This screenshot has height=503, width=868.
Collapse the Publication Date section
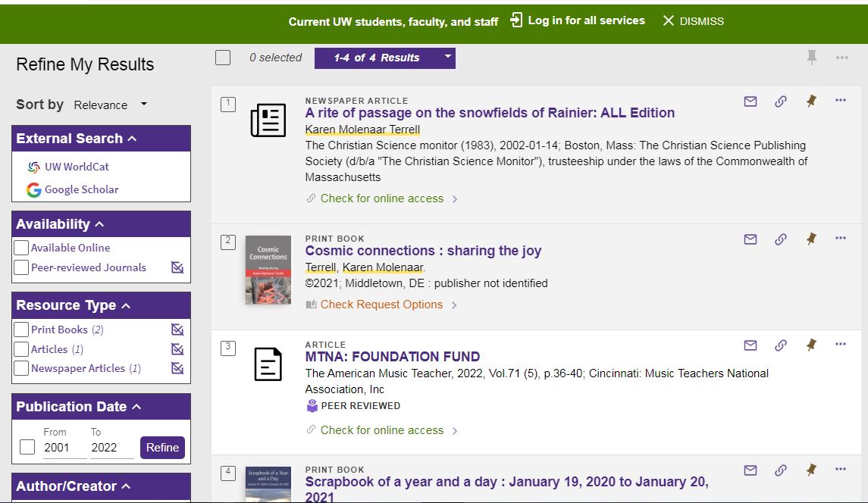tap(136, 407)
